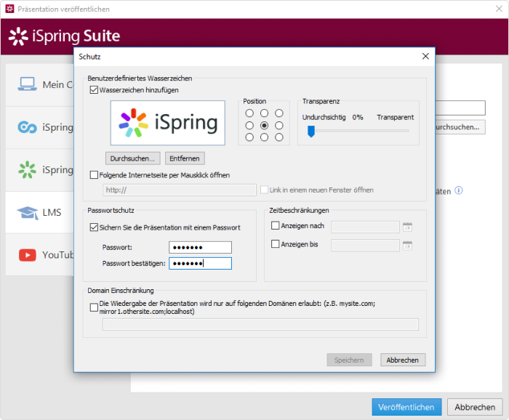Select top-right watermark position

pyautogui.click(x=278, y=113)
